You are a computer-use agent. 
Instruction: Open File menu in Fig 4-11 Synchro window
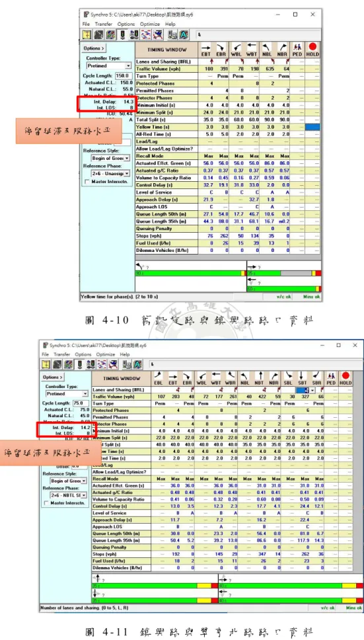45,354
